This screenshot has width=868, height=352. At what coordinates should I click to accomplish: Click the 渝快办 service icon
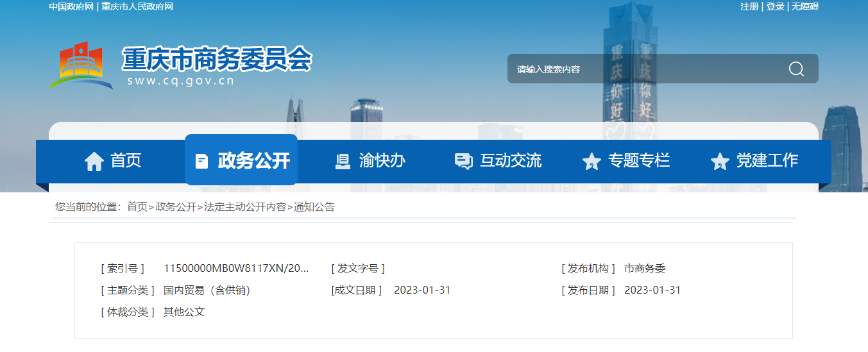[x=343, y=161]
